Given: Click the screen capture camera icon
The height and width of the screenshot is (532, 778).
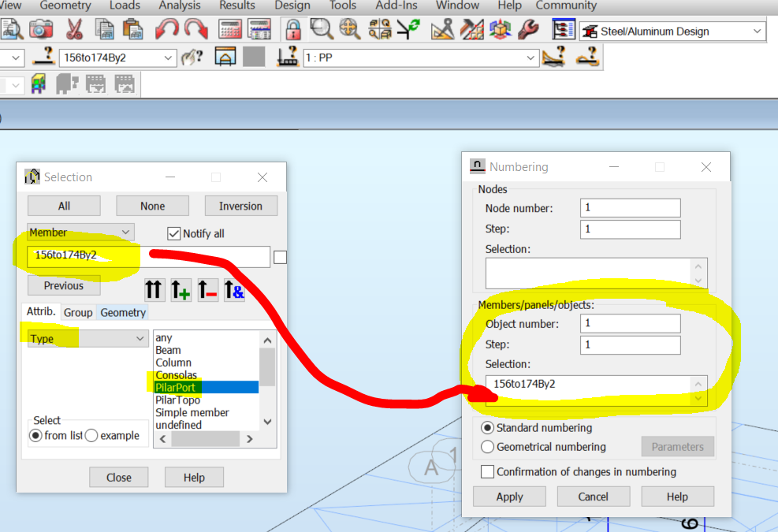Looking at the screenshot, I should click(x=40, y=29).
